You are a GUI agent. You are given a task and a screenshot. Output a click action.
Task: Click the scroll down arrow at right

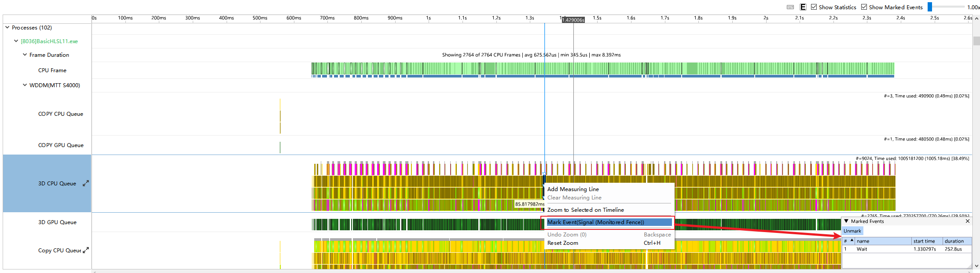tap(976, 266)
